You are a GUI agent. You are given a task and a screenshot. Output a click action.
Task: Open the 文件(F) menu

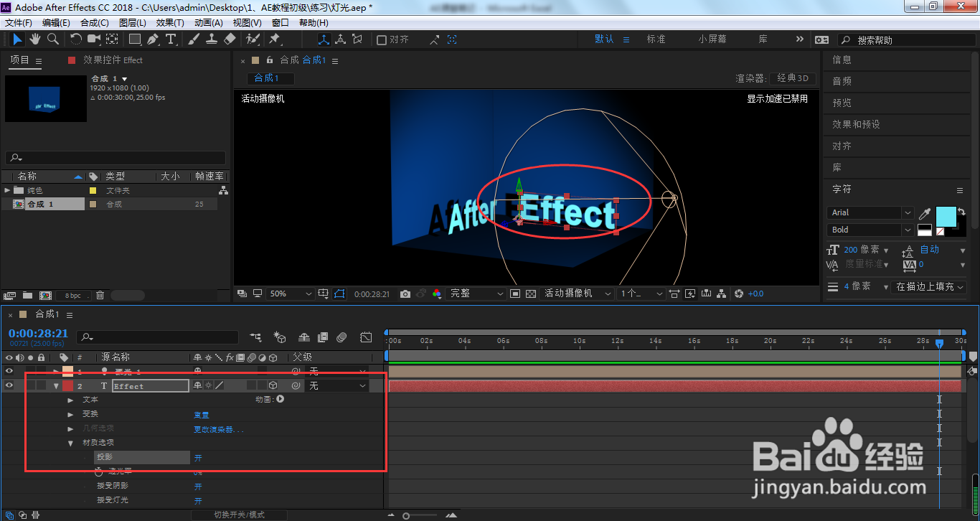coord(19,22)
